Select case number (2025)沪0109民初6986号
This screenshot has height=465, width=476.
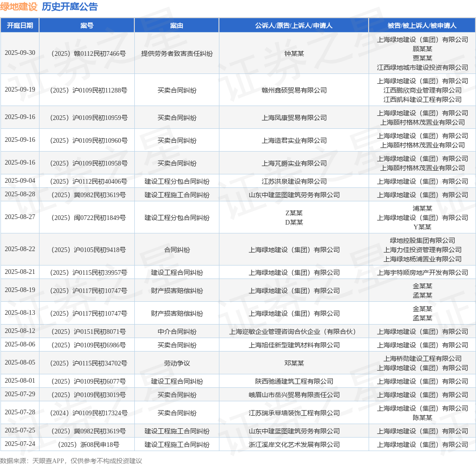(x=88, y=345)
